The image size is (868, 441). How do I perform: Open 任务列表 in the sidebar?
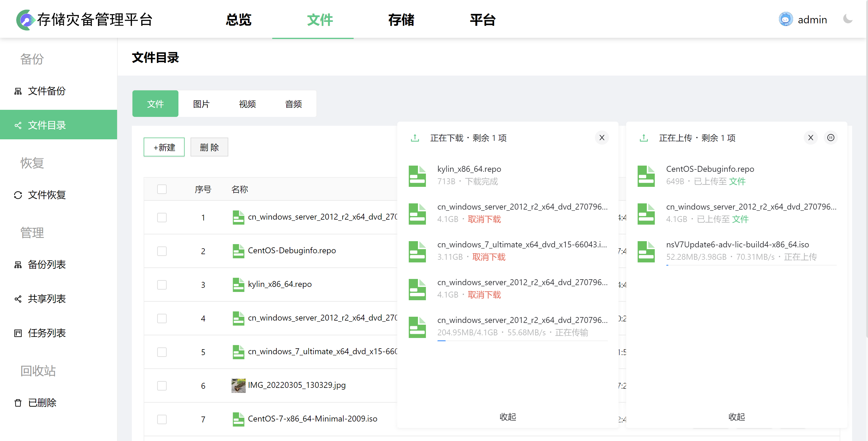click(x=47, y=333)
